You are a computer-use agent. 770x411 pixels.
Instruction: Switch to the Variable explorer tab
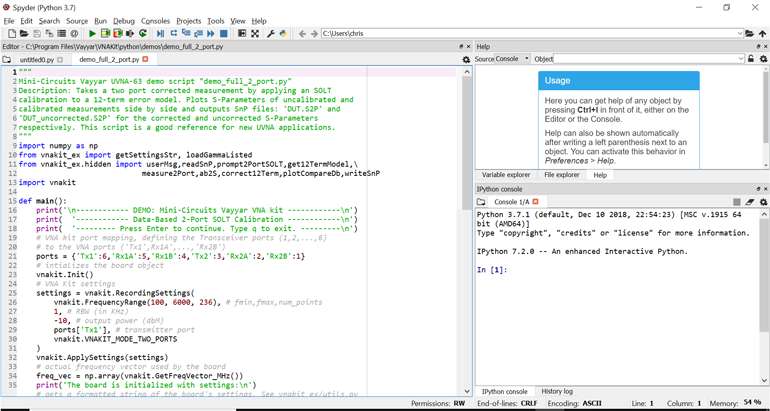(x=506, y=175)
